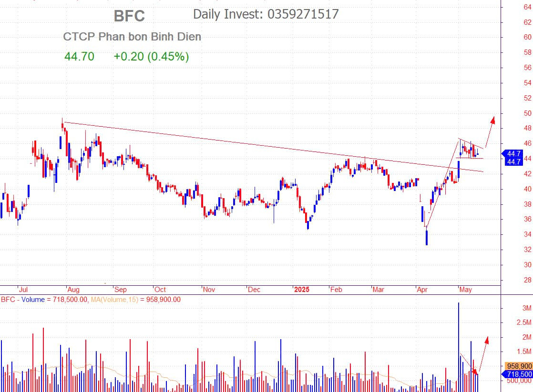Click the blue 718,500 volume value tag

tap(517, 374)
